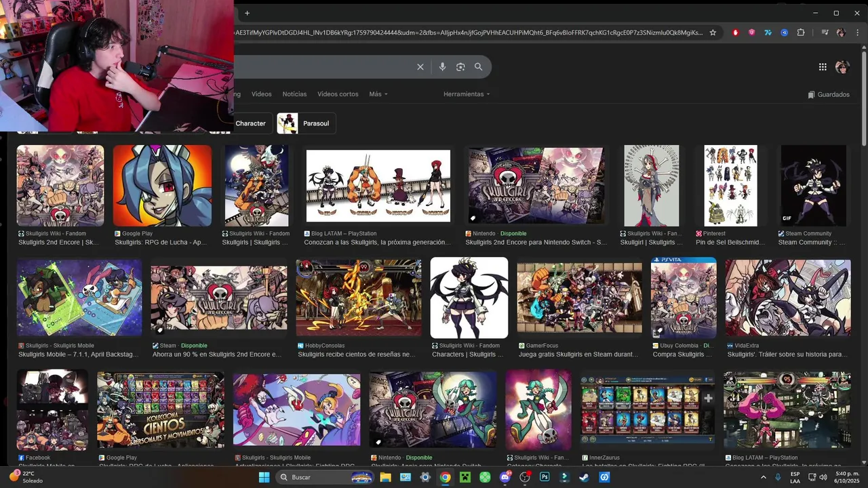Open the blue circular extension icon
This screenshot has width=868, height=488.
pyautogui.click(x=784, y=33)
